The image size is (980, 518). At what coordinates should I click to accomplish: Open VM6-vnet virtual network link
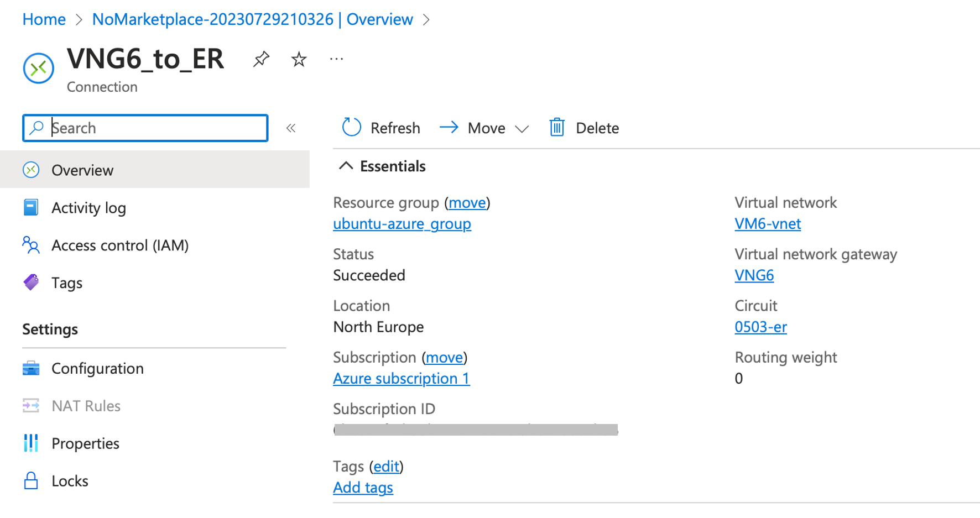[x=768, y=224]
